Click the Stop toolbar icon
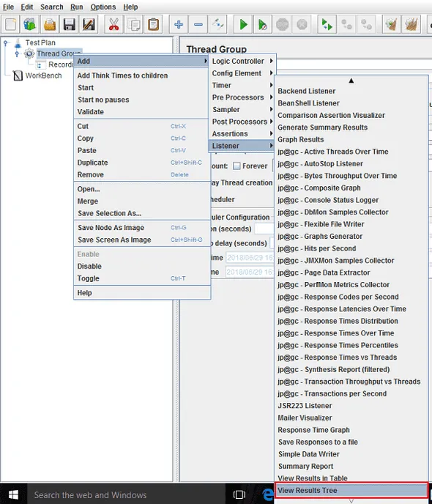Image resolution: width=432 pixels, height=504 pixels. point(283,24)
